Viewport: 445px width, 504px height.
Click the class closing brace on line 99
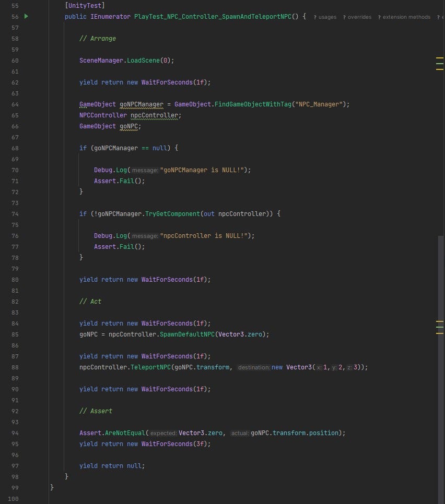click(x=52, y=487)
